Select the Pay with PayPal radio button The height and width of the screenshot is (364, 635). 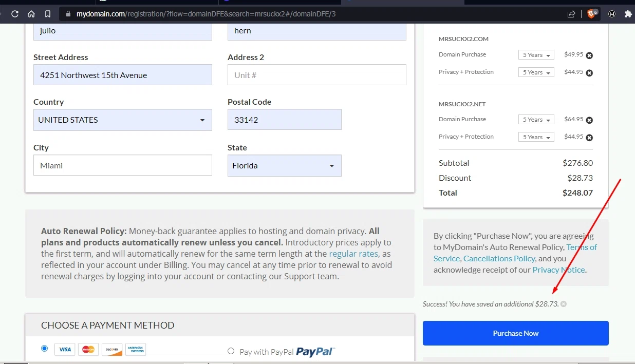pyautogui.click(x=231, y=351)
